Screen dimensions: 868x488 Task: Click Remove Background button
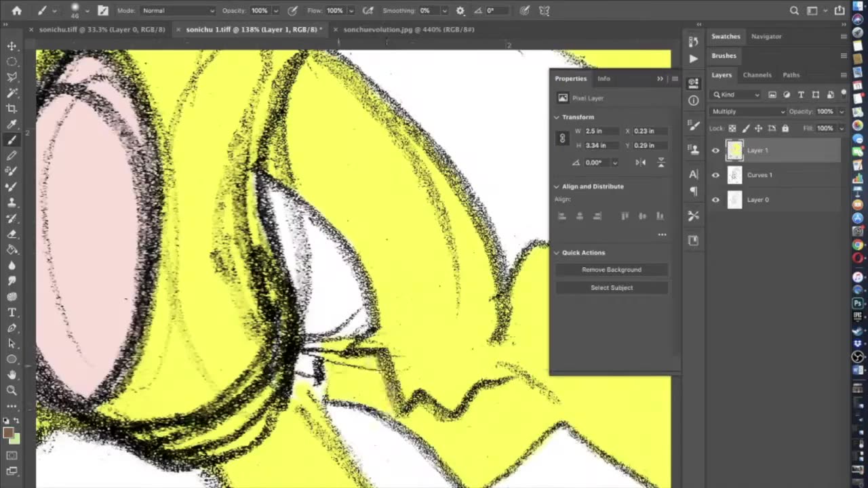pyautogui.click(x=612, y=270)
